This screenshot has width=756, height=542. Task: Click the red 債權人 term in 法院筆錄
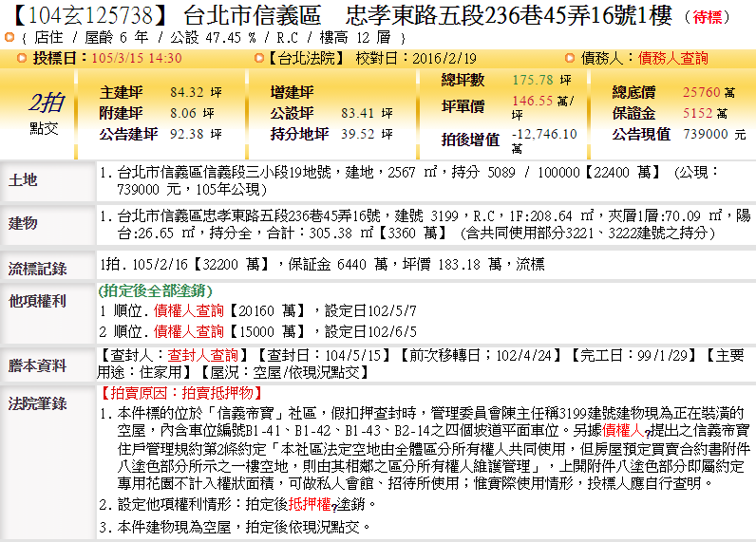click(x=622, y=430)
